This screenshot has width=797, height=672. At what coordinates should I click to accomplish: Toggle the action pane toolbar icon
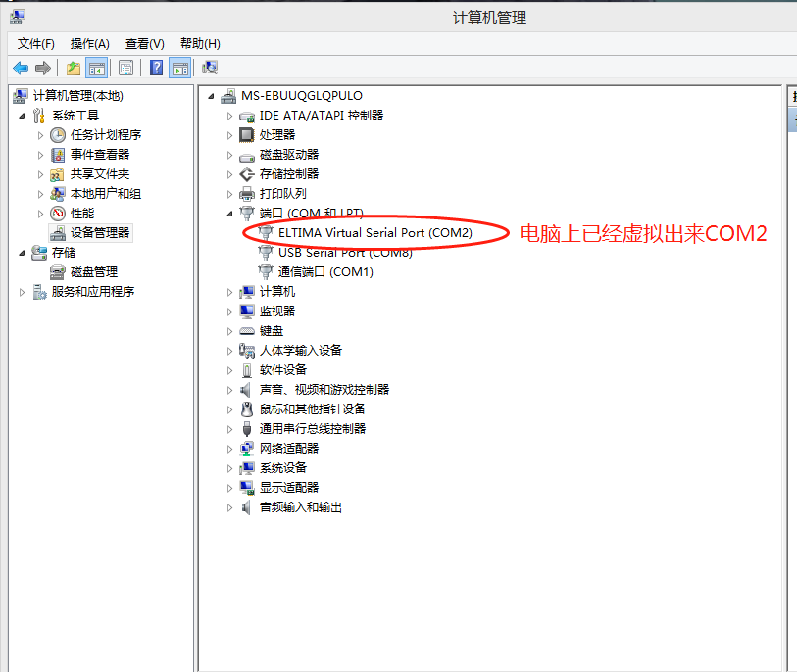(x=180, y=67)
